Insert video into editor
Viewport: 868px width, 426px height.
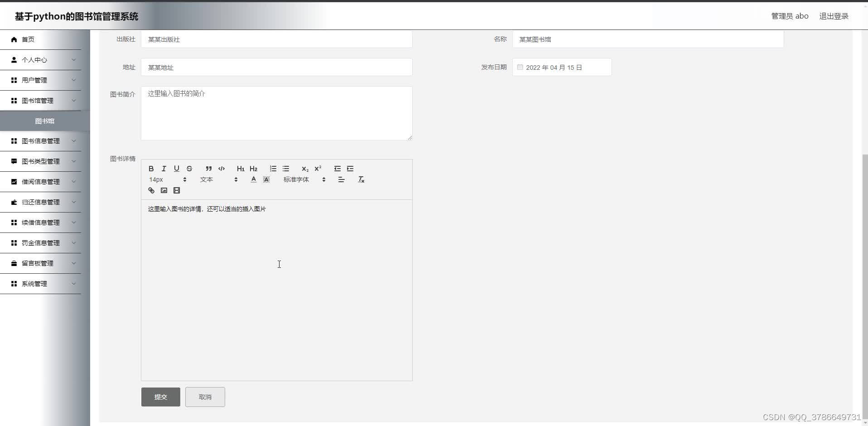[177, 190]
